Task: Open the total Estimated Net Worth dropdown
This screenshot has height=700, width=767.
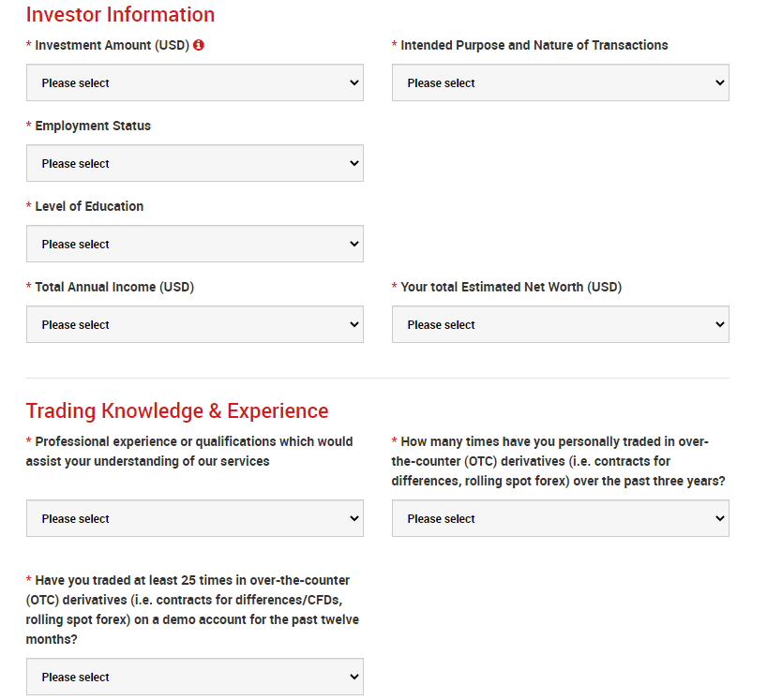Action: [560, 324]
